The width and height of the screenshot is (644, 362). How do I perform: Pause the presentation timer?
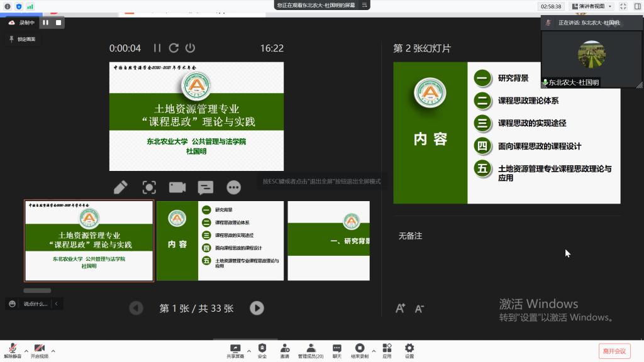(x=157, y=48)
